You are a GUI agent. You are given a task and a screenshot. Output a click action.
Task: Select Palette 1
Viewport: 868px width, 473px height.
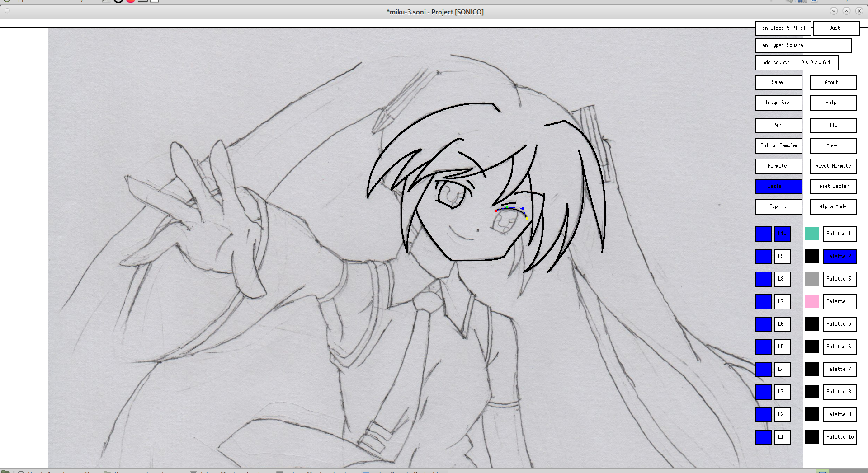pyautogui.click(x=840, y=234)
